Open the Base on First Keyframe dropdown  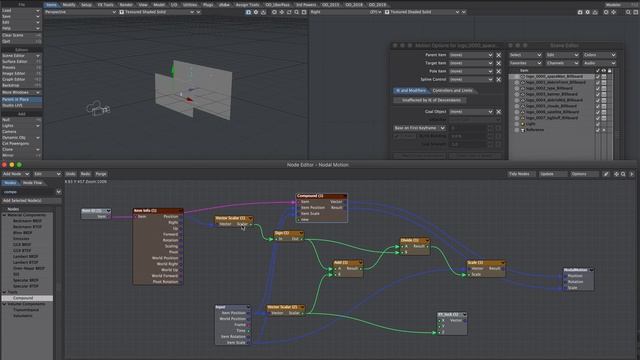[419, 128]
